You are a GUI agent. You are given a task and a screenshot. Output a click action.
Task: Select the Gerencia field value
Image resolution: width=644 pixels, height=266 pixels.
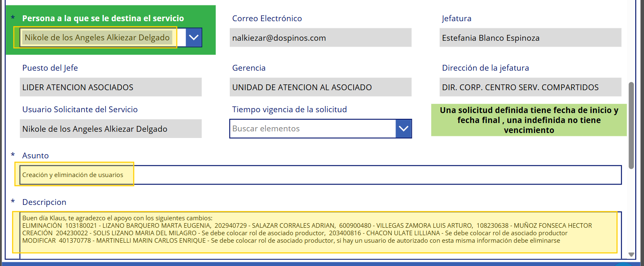pyautogui.click(x=320, y=87)
